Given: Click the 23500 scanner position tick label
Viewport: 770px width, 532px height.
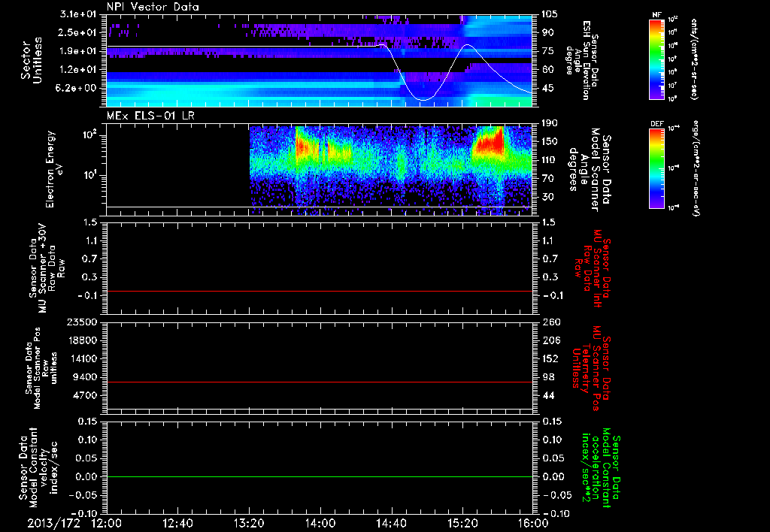Looking at the screenshot, I should pos(81,322).
